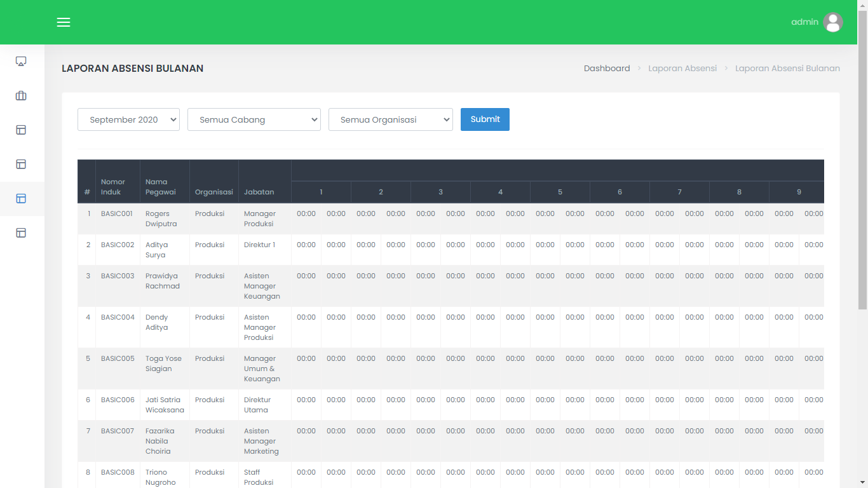Open the monitor dashboard icon in sidebar
This screenshot has height=488, width=868.
[x=21, y=62]
